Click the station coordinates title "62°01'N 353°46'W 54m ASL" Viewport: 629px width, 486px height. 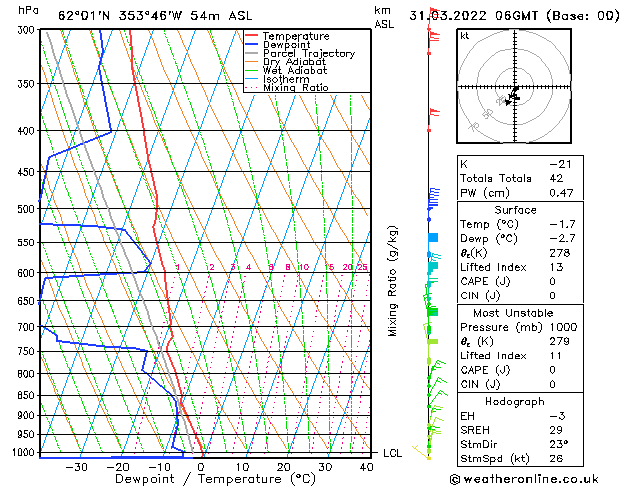[x=155, y=16]
